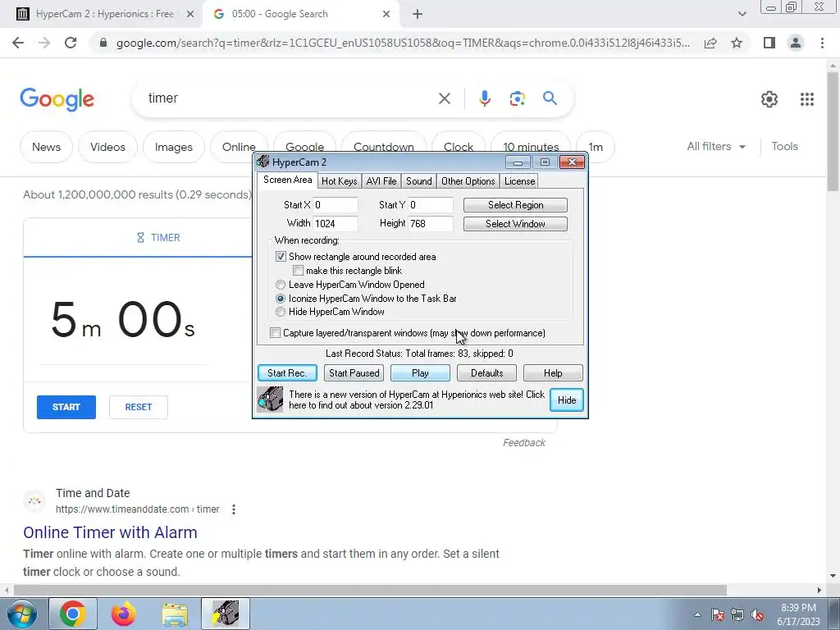Show hidden tray icons arrow

point(697,614)
